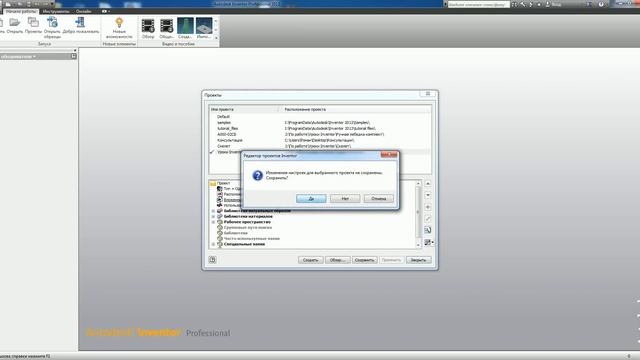Screen dimensions: 640x360
Task: Select the samples project row
Action: click(x=320, y=122)
